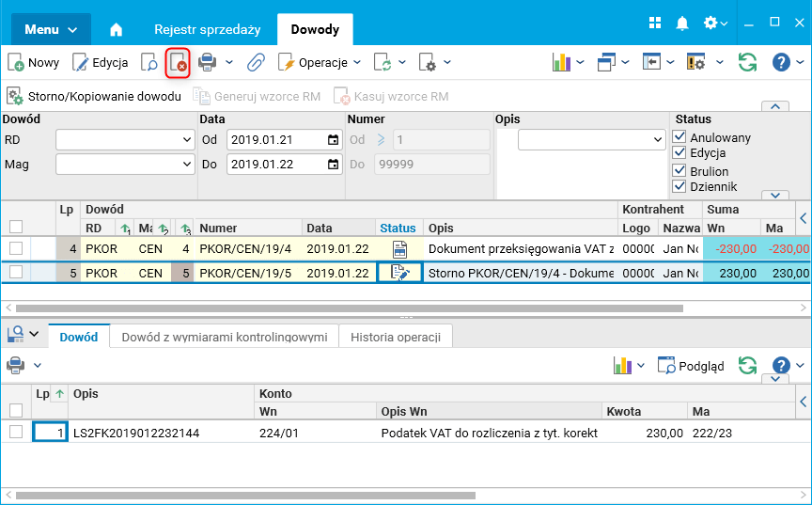Click the Do date field 2019.01.22
This screenshot has height=505, width=812.
pos(285,165)
